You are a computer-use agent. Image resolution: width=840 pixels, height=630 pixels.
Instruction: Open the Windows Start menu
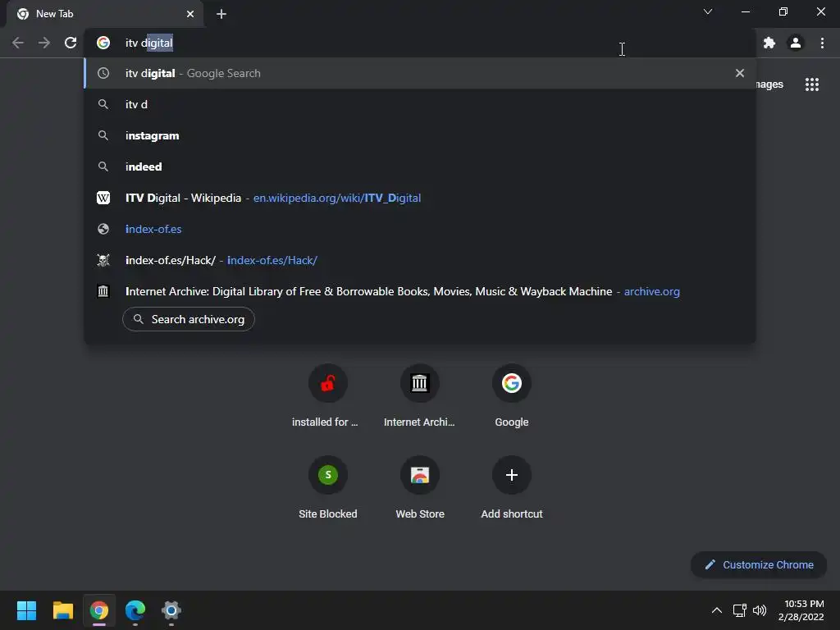26,610
